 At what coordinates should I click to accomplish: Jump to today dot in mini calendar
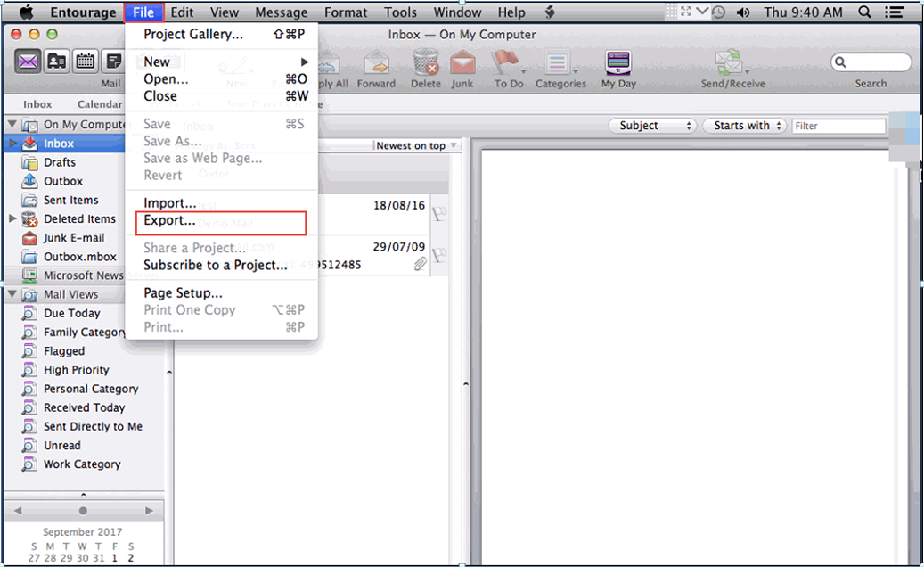83,511
